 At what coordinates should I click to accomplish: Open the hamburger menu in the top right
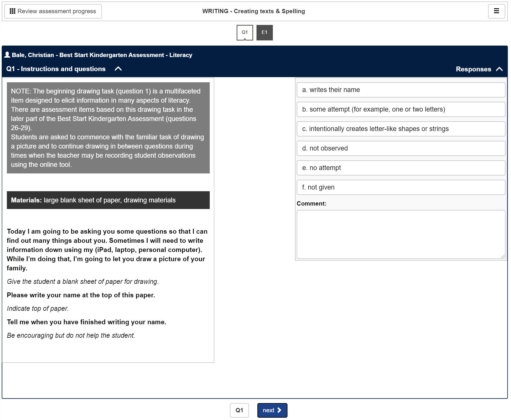(496, 11)
